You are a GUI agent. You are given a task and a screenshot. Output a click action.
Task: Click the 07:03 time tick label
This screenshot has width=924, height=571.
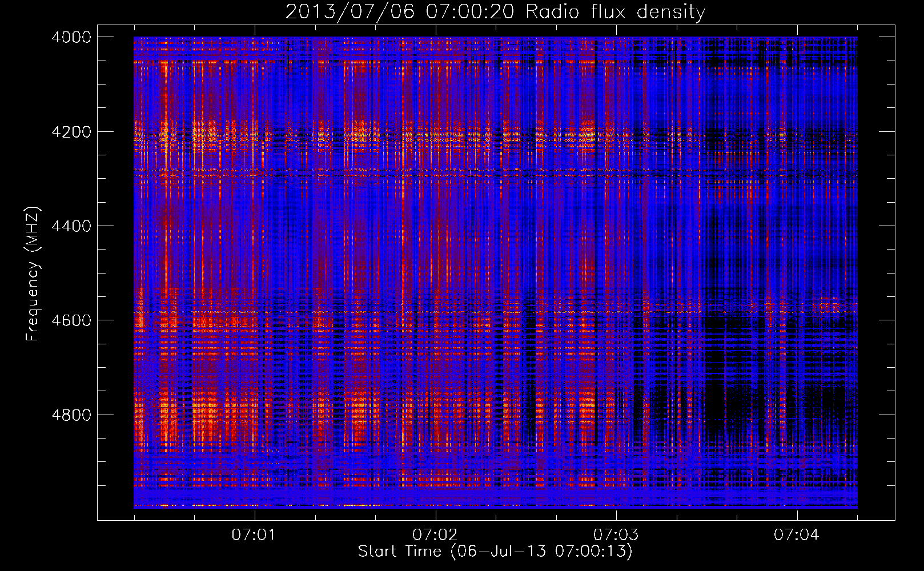616,535
